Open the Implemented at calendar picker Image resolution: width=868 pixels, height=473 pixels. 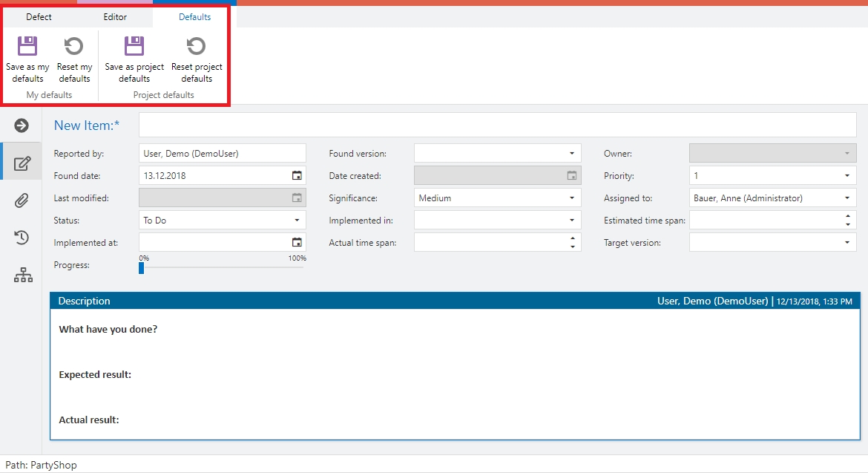pyautogui.click(x=297, y=242)
